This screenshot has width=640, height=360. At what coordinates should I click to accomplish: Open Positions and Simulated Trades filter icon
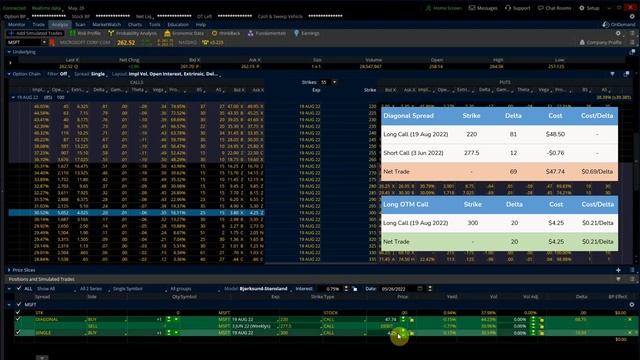click(618, 280)
